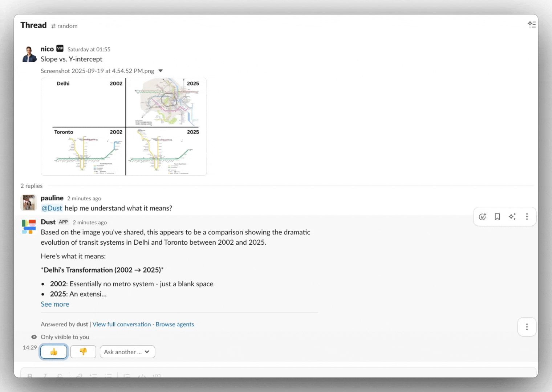
Task: Open the "Ask another" agent dropdown
Action: 127,352
